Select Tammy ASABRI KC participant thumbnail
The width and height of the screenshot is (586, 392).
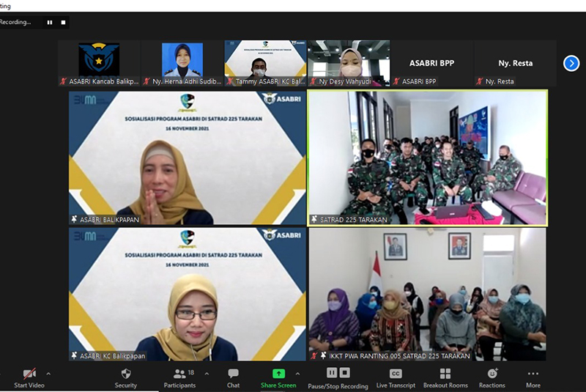(265, 63)
